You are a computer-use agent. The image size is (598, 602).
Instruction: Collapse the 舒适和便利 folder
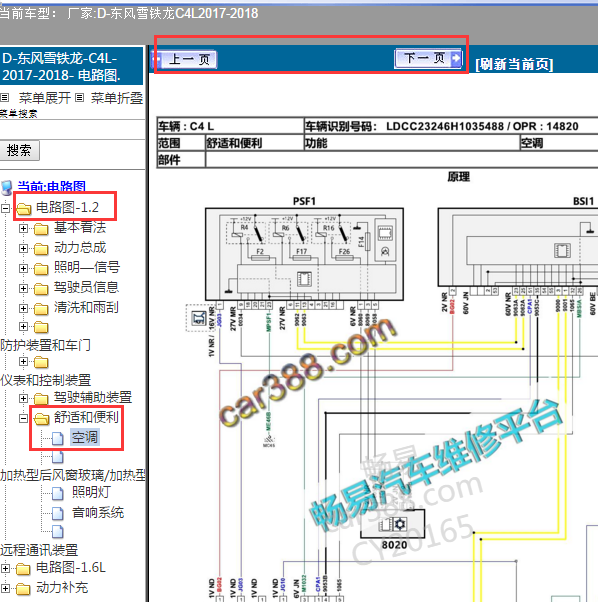tap(23, 418)
